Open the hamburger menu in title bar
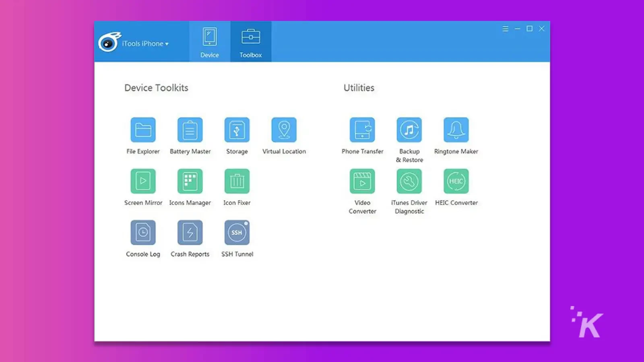 506,29
